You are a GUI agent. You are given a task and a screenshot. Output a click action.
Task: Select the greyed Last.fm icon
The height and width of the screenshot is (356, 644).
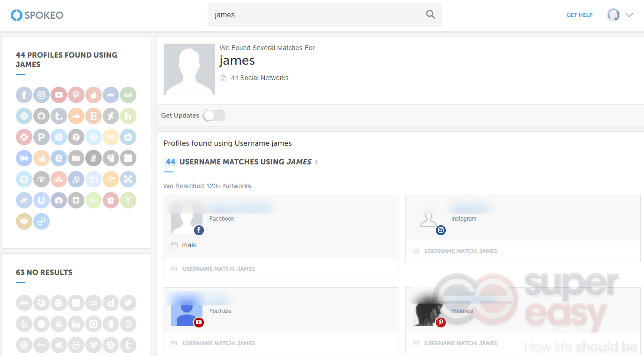point(93,303)
